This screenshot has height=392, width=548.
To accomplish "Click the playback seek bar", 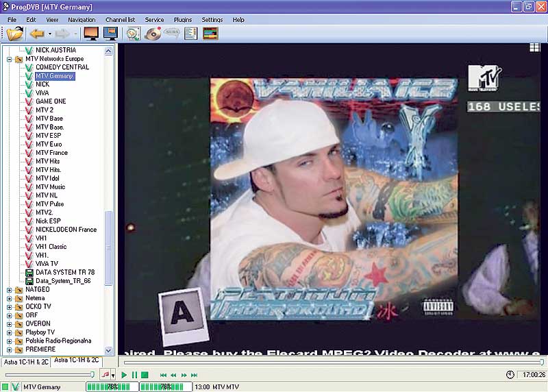I will point(333,363).
